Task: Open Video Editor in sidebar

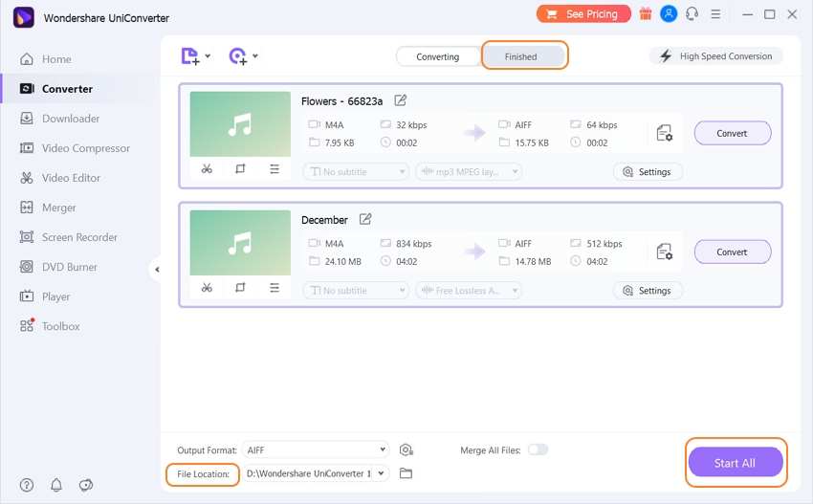Action: click(x=60, y=178)
